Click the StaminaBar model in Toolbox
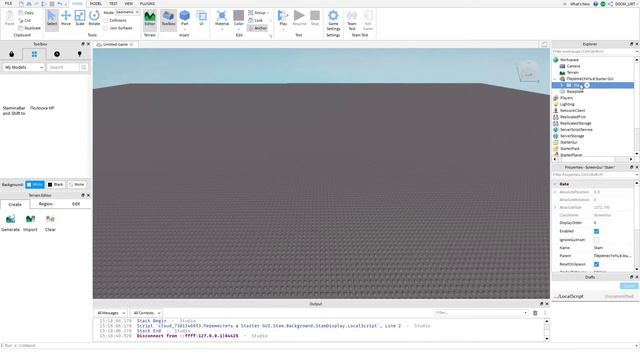 click(x=14, y=111)
